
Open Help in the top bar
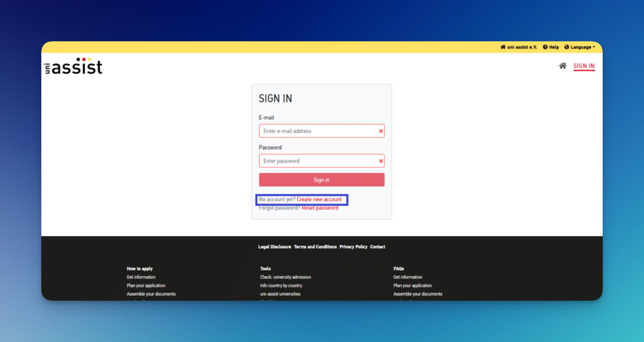[550, 47]
